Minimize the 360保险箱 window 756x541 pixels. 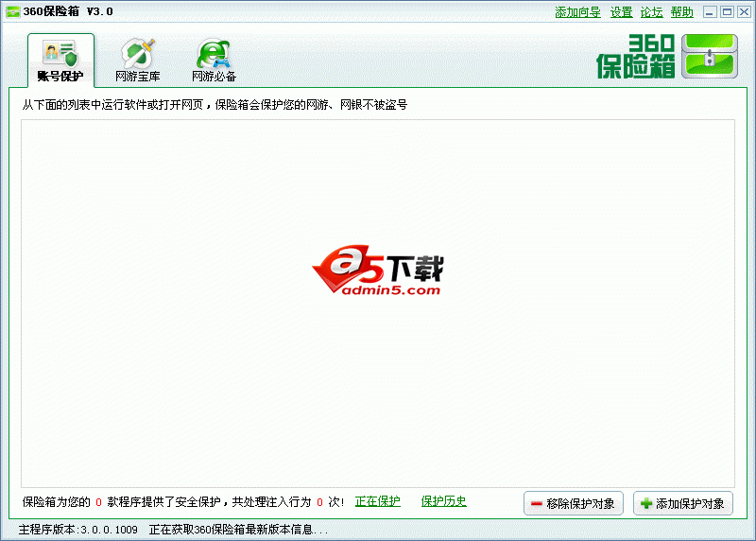(710, 12)
